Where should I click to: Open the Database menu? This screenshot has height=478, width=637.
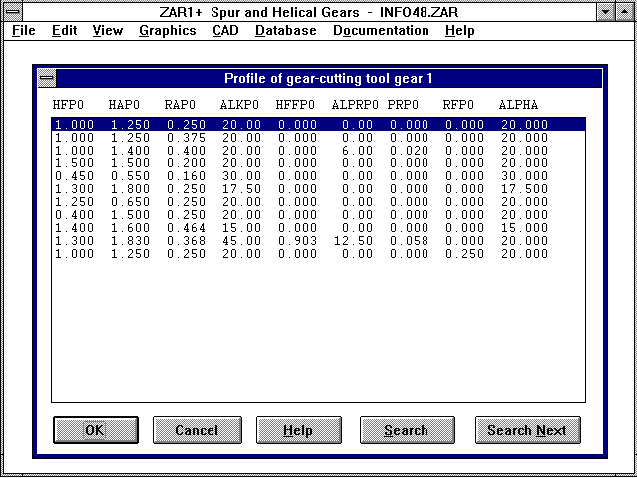[x=285, y=31]
